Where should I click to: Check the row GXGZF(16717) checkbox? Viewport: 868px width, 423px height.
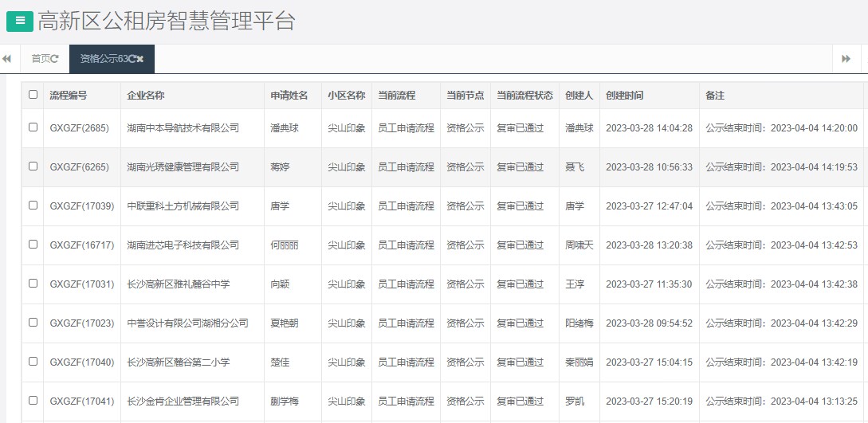pyautogui.click(x=33, y=244)
